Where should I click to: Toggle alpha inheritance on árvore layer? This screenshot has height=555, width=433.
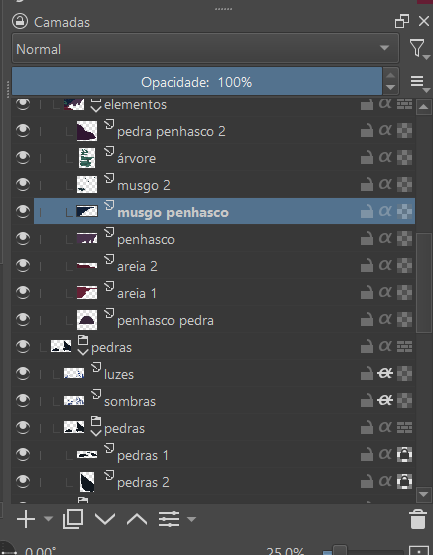coord(385,158)
